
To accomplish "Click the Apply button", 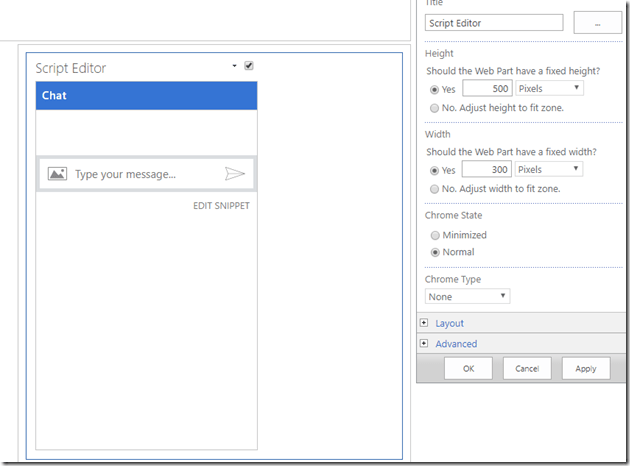I will tap(586, 368).
